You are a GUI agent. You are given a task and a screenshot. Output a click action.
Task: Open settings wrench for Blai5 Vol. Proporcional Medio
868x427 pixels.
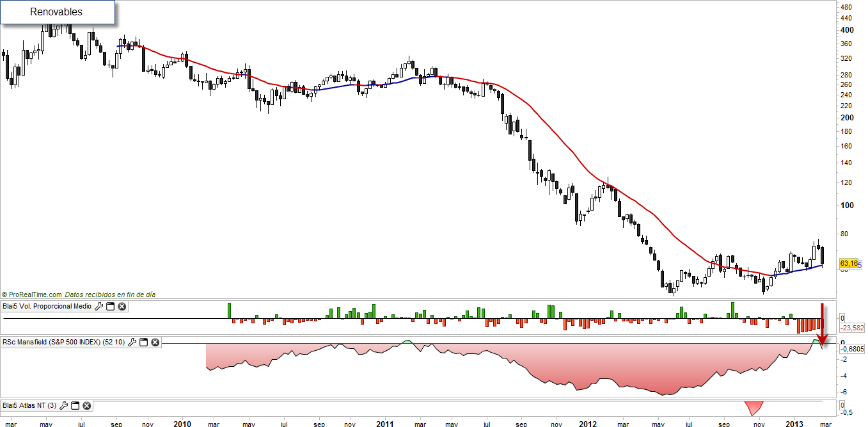pos(99,307)
